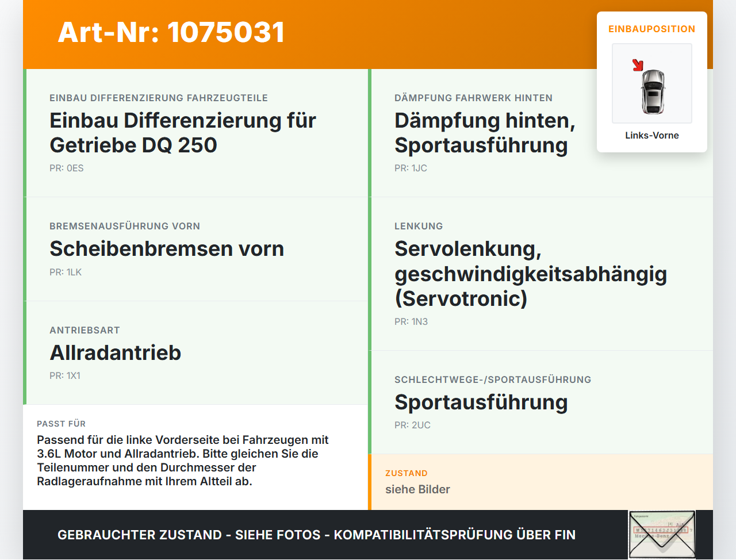Select the Allradantrieb card

[x=195, y=353]
